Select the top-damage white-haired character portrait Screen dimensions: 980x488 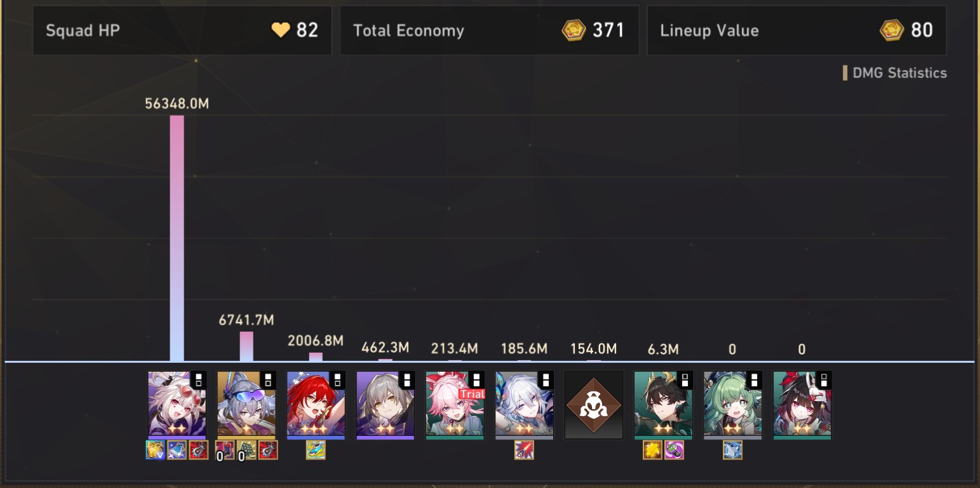(x=177, y=405)
